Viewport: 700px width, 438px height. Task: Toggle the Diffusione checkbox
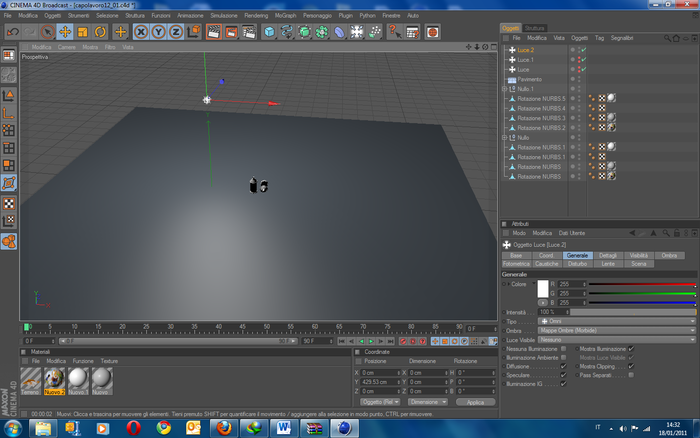click(x=563, y=367)
